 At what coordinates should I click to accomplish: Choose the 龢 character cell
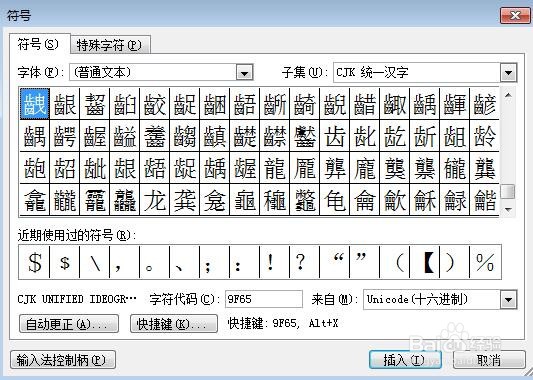[425, 200]
